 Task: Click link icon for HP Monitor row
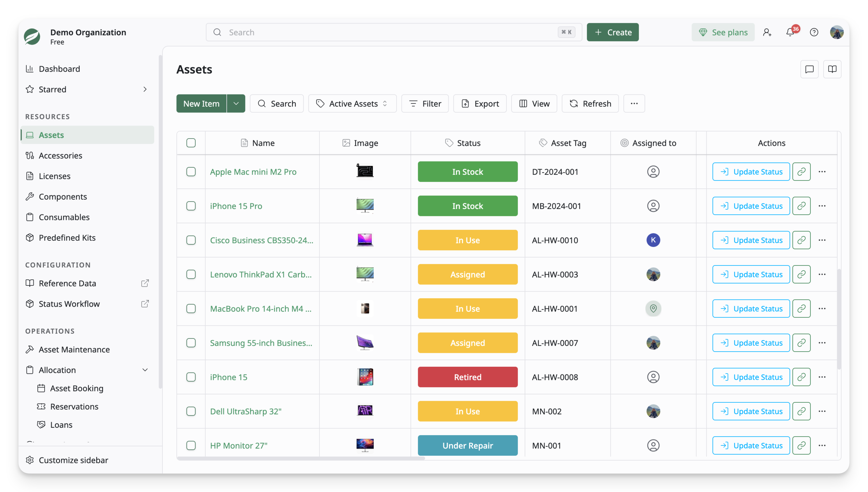[801, 446]
